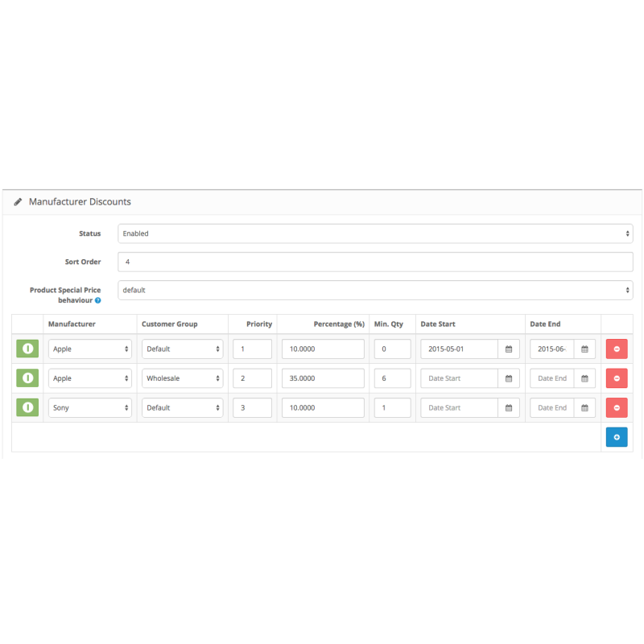Open calendar for Sony row Date End
The height and width of the screenshot is (644, 644).
pyautogui.click(x=584, y=408)
